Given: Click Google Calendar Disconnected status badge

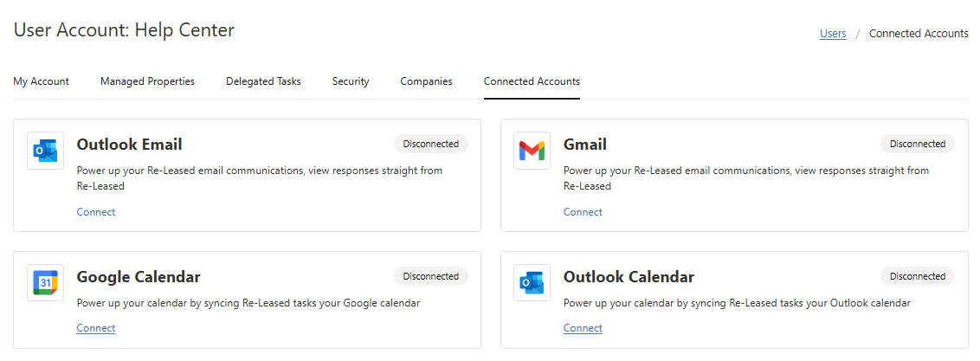Looking at the screenshot, I should click(430, 276).
